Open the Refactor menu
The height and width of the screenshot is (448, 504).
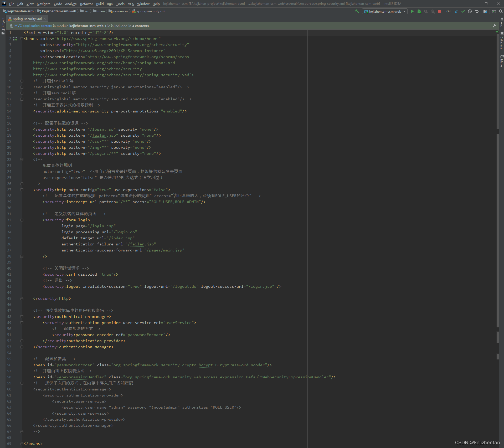(86, 4)
